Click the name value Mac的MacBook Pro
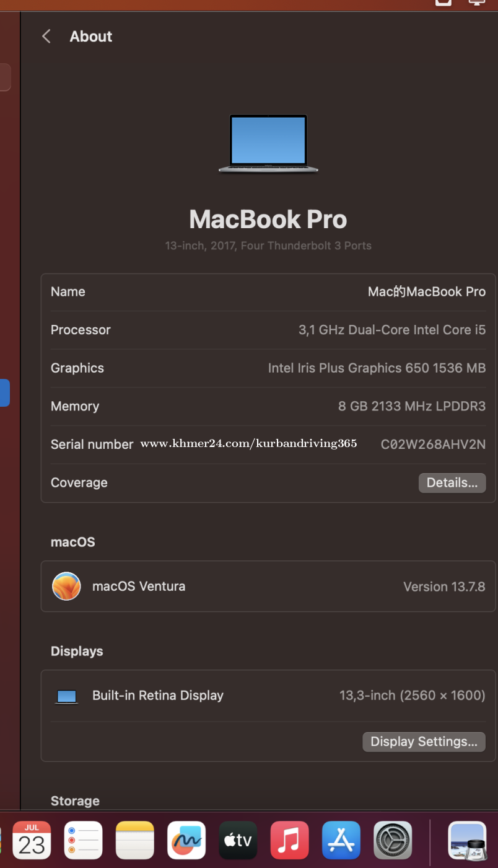 [427, 291]
